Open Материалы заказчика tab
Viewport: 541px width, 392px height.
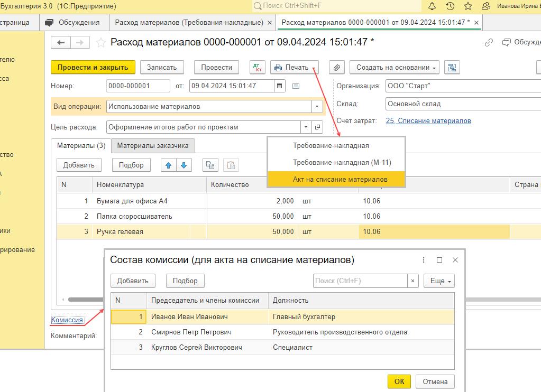click(x=153, y=145)
